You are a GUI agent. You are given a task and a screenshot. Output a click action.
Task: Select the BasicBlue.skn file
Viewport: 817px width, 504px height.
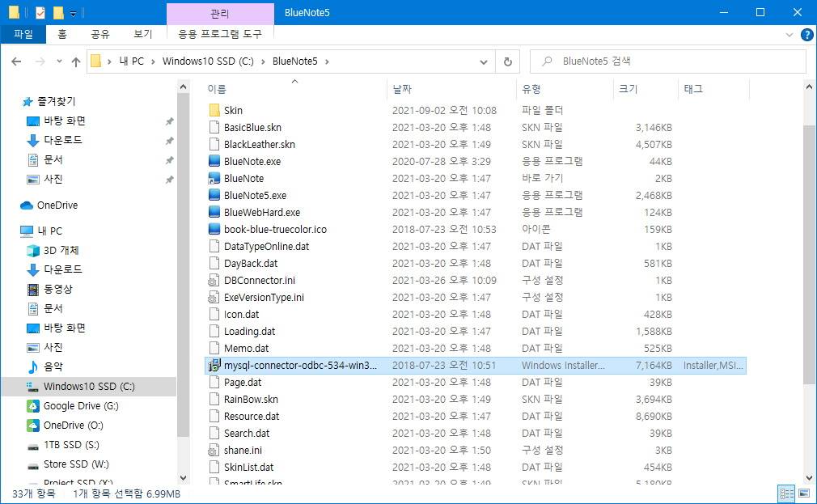(252, 127)
